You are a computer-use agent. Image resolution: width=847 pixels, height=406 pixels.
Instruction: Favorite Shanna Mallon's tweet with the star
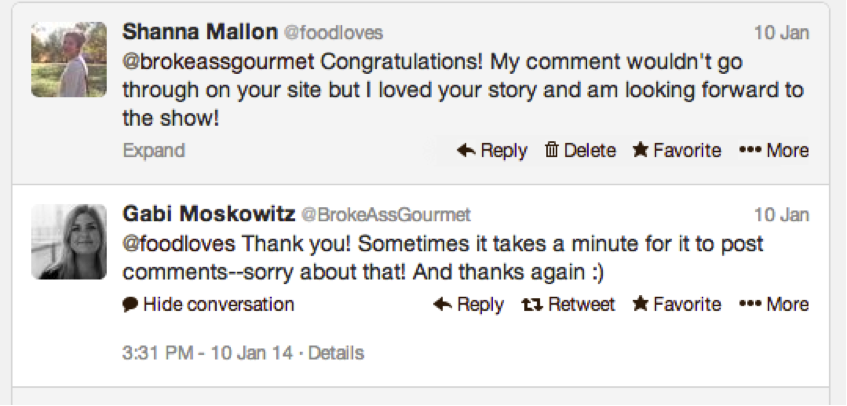677,150
